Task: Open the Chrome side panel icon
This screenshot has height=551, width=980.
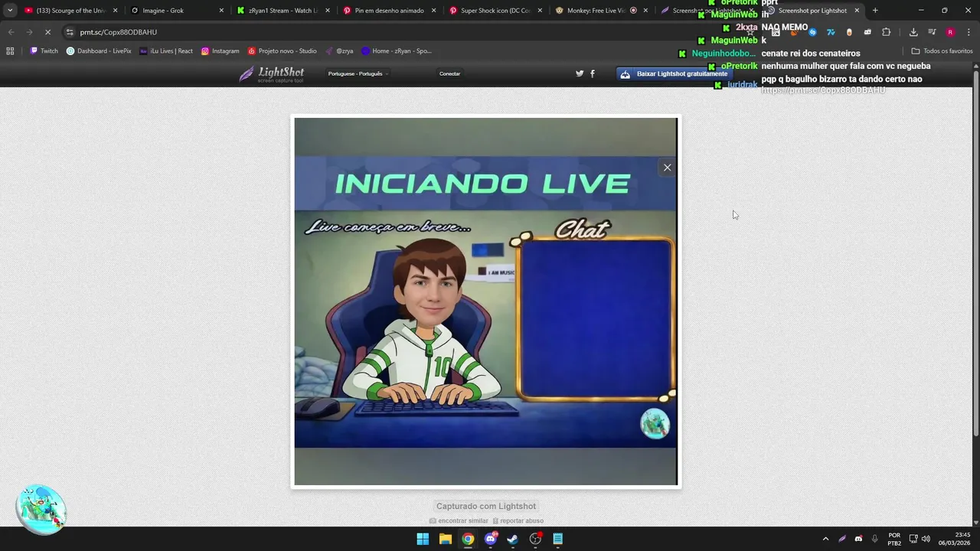Action: click(x=932, y=32)
